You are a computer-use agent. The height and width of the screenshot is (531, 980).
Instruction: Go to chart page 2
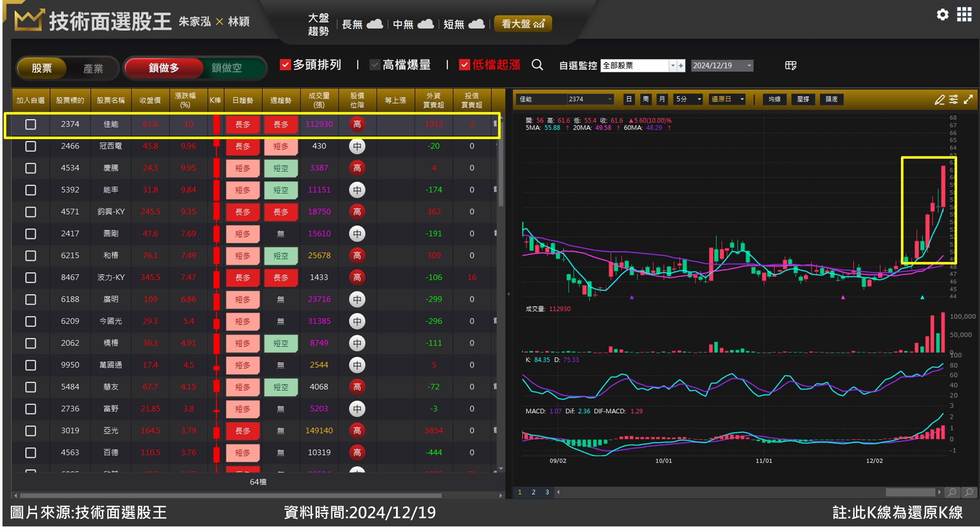pyautogui.click(x=533, y=492)
